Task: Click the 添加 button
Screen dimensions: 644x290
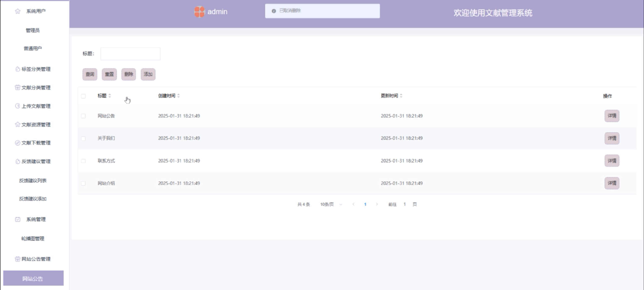Action: tap(148, 74)
